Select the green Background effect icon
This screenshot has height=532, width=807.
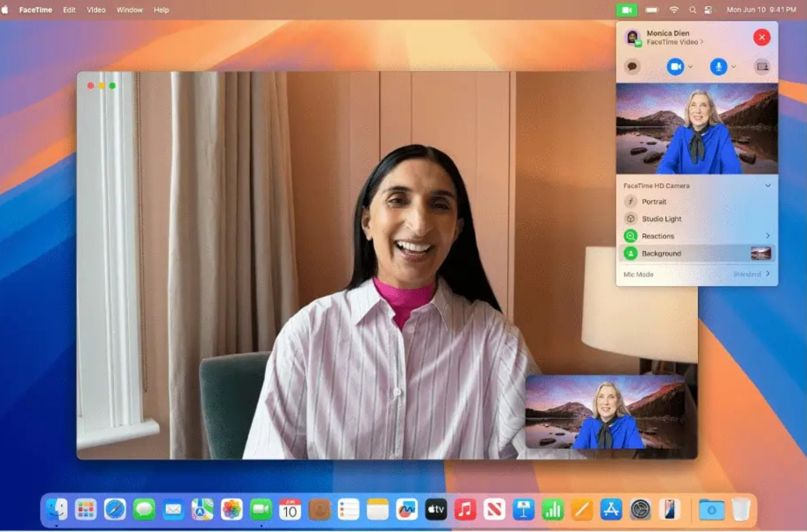click(631, 253)
